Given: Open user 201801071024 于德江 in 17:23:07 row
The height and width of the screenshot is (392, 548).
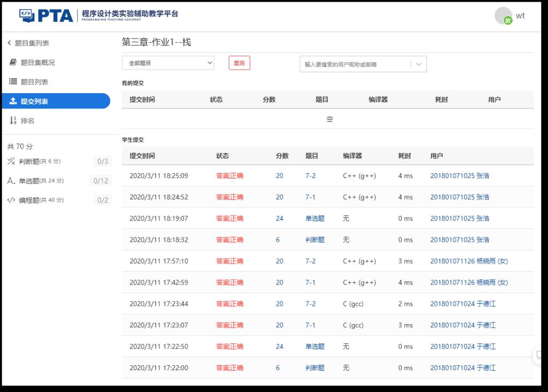Looking at the screenshot, I should pyautogui.click(x=462, y=325).
